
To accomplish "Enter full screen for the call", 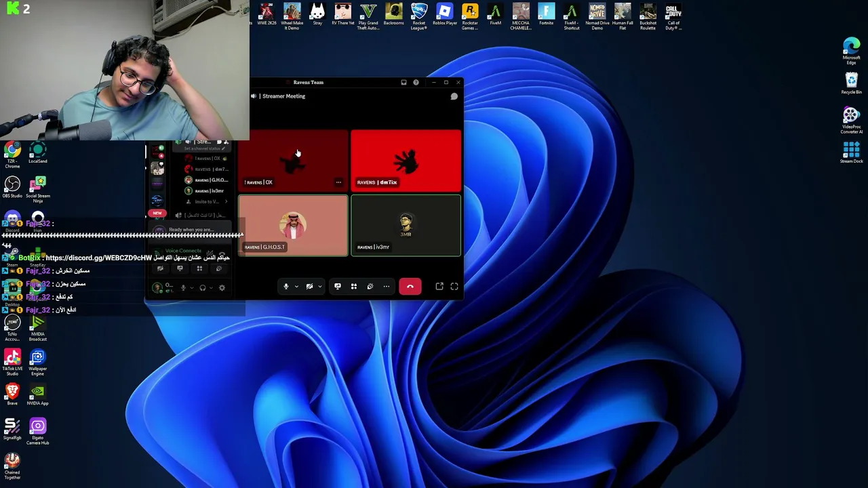I will point(454,287).
